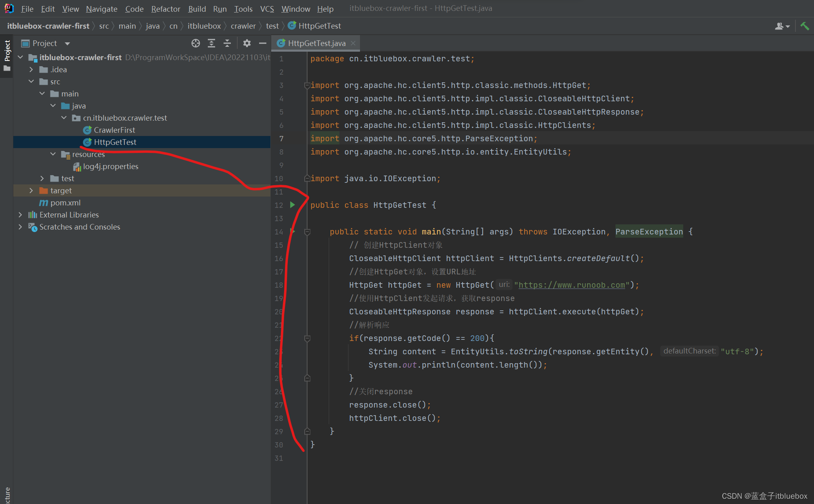Click the Expand All icon in Project panel
This screenshot has width=814, height=504.
pos(211,43)
